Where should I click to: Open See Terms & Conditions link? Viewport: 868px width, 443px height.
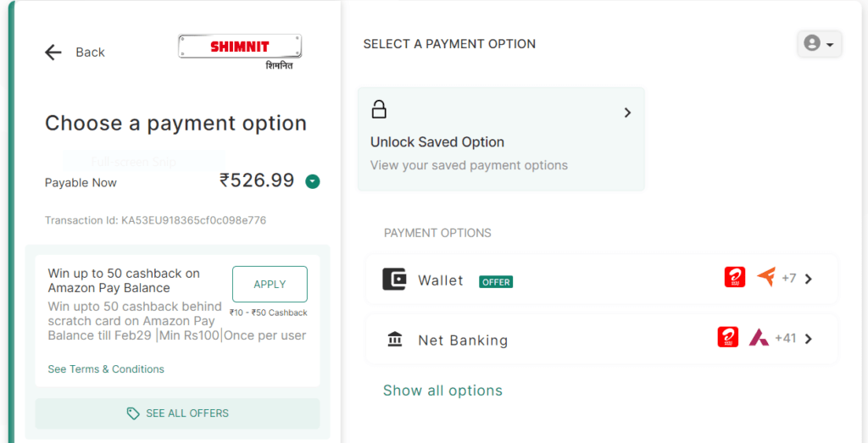(x=106, y=369)
